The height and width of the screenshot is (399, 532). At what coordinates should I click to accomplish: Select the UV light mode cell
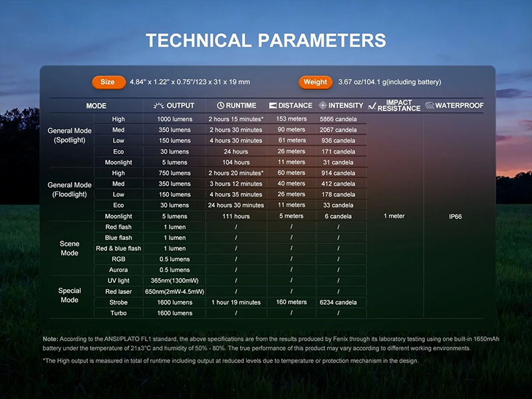click(x=118, y=281)
